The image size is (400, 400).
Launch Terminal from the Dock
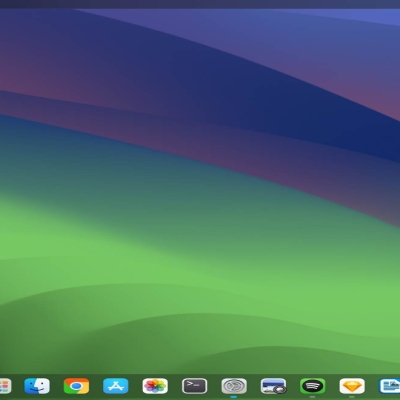tap(194, 386)
